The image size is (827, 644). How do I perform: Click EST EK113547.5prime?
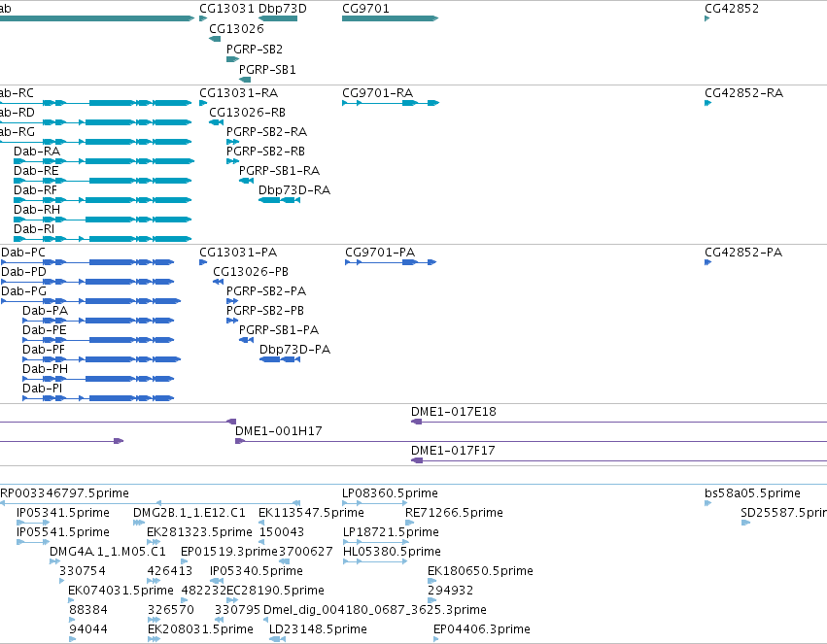311,513
